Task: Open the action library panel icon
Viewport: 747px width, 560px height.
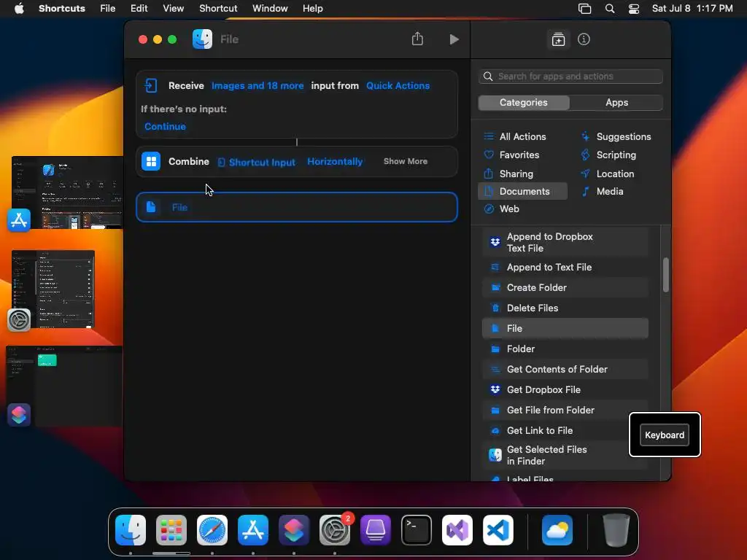Action: click(558, 39)
